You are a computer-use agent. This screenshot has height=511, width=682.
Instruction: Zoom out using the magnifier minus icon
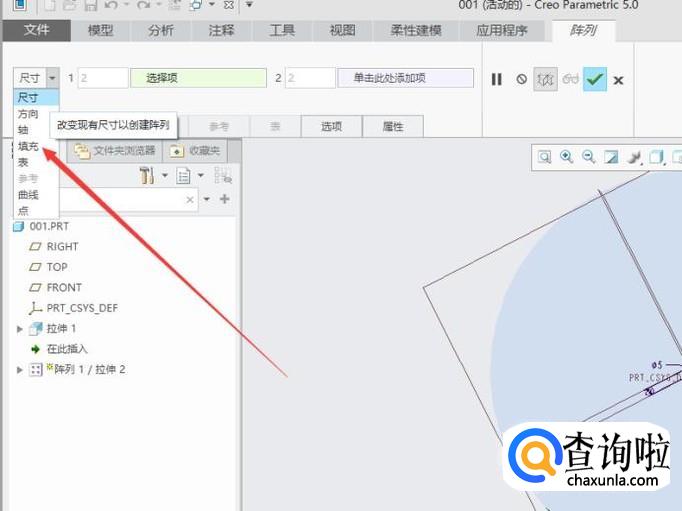[588, 157]
